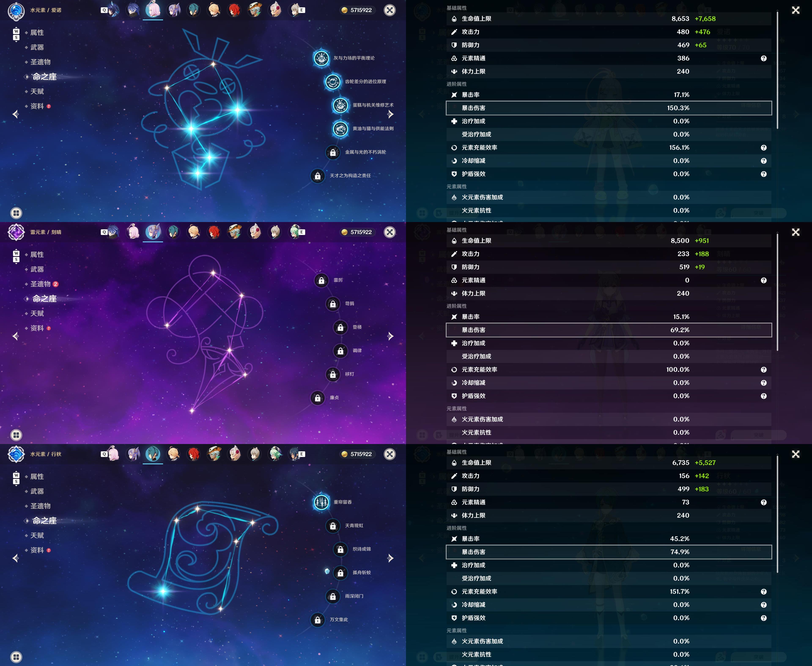Image resolution: width=812 pixels, height=666 pixels.
Task: Click the scrollbar in the 6,735 生命值上限 panel
Action: pyautogui.click(x=778, y=514)
